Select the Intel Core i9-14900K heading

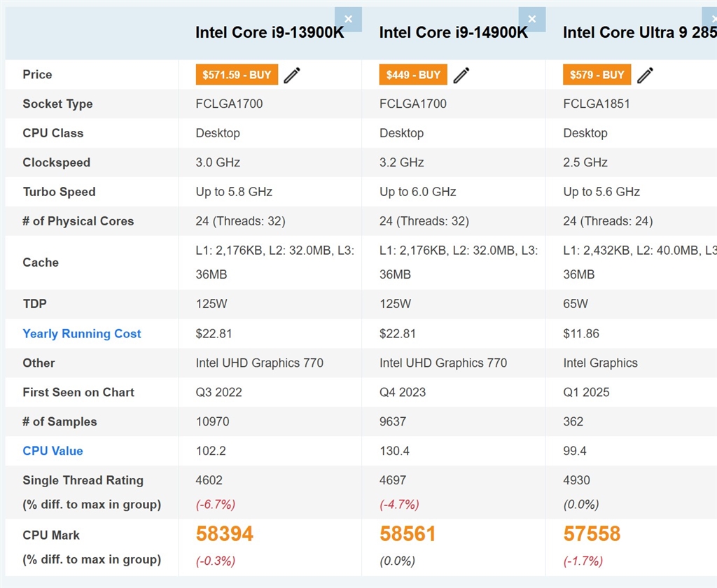pyautogui.click(x=453, y=32)
